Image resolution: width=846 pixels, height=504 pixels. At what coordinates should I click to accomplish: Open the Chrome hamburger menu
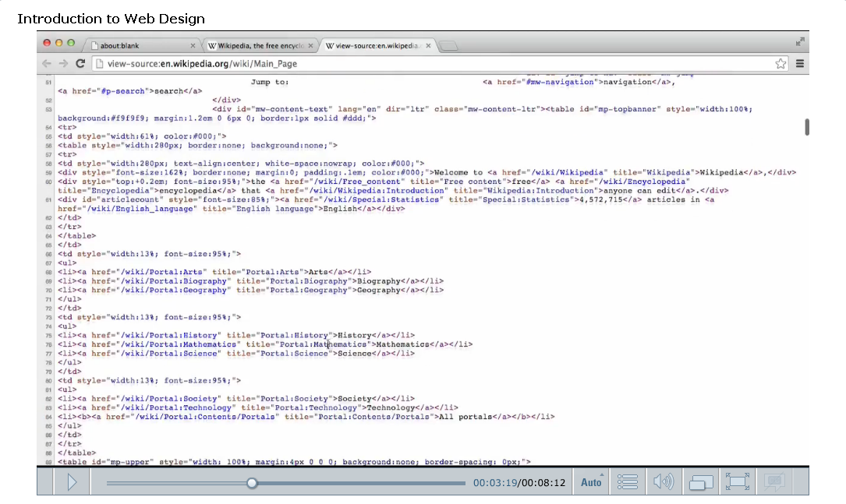pos(800,64)
